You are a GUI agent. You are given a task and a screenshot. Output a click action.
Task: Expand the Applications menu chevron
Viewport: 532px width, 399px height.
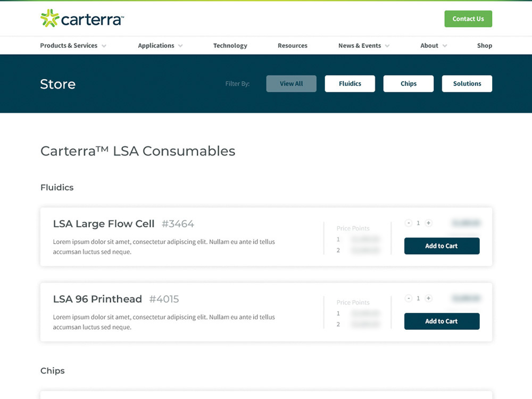click(x=180, y=46)
